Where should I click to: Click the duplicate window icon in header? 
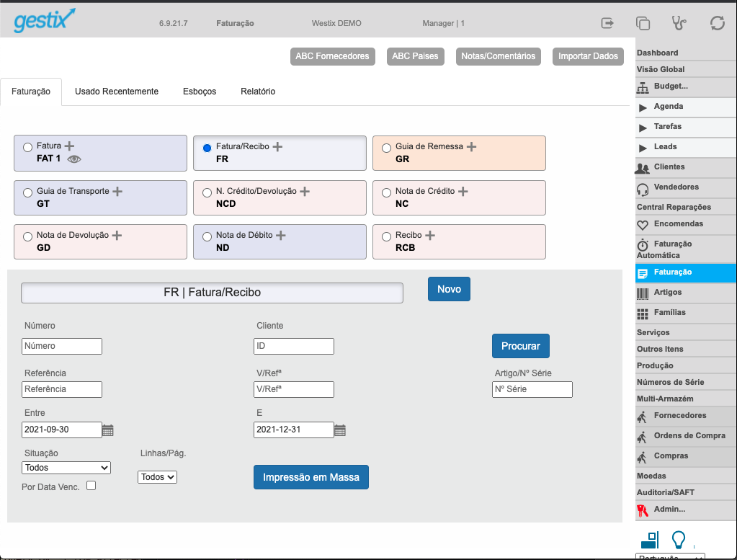pyautogui.click(x=643, y=23)
